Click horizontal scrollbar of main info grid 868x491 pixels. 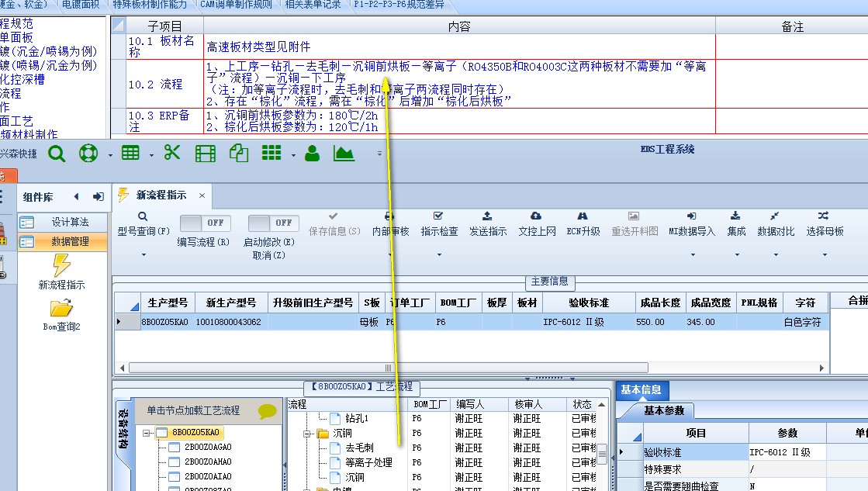coord(389,368)
